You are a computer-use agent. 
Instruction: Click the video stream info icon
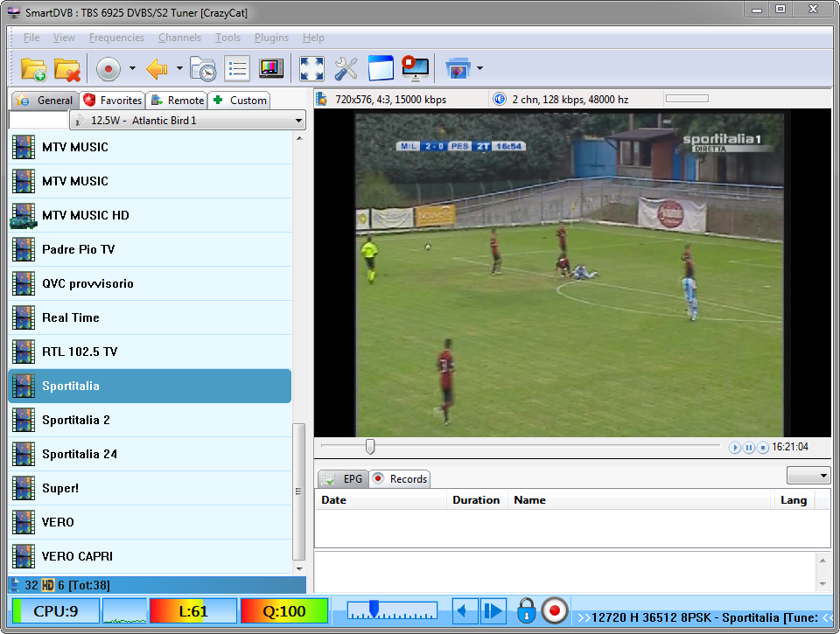pos(321,100)
